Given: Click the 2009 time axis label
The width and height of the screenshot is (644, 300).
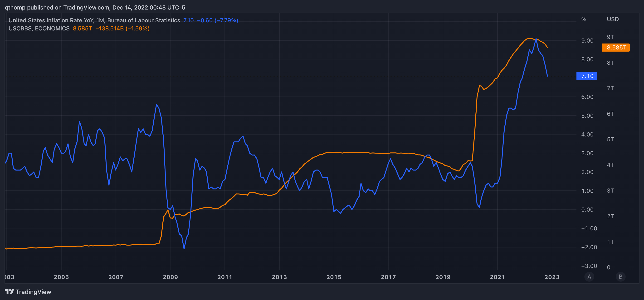Looking at the screenshot, I should 170,277.
